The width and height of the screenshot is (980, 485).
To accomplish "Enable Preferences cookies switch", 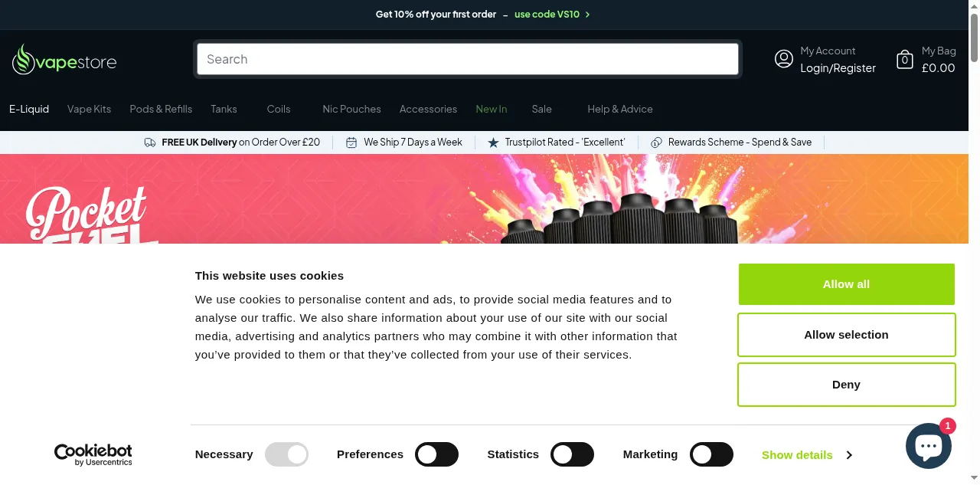I will click(x=436, y=454).
